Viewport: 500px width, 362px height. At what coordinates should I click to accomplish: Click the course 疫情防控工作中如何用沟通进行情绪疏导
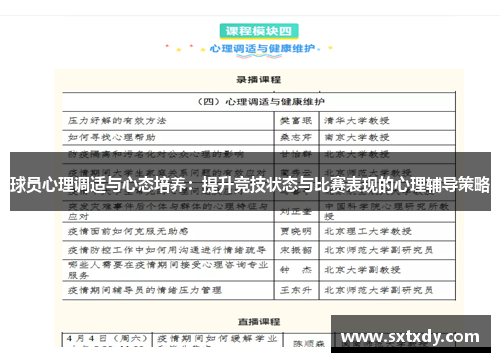[167, 250]
